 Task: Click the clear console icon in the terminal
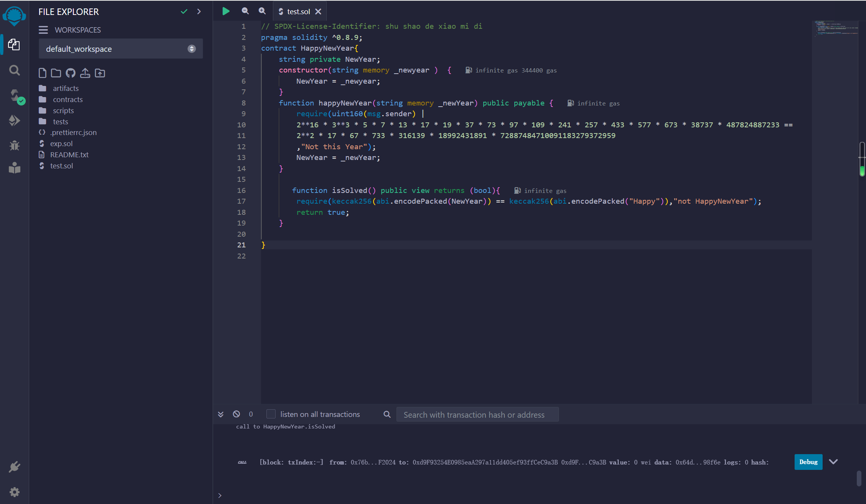[236, 414]
